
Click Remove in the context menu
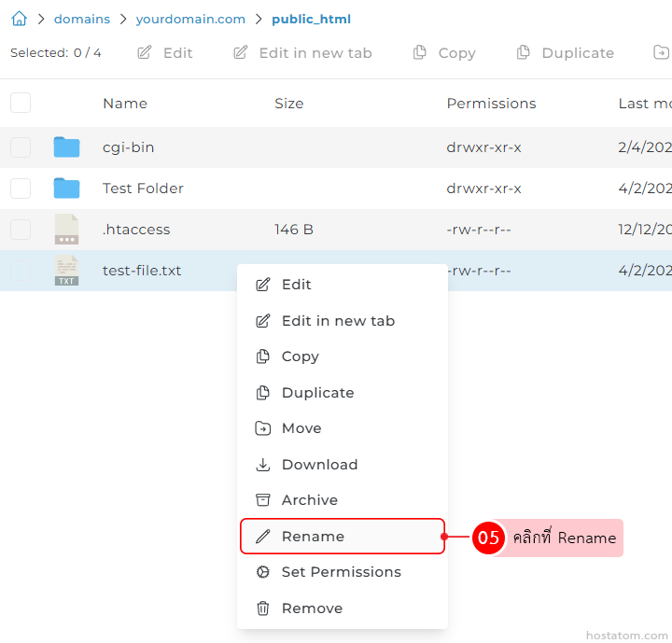click(312, 608)
